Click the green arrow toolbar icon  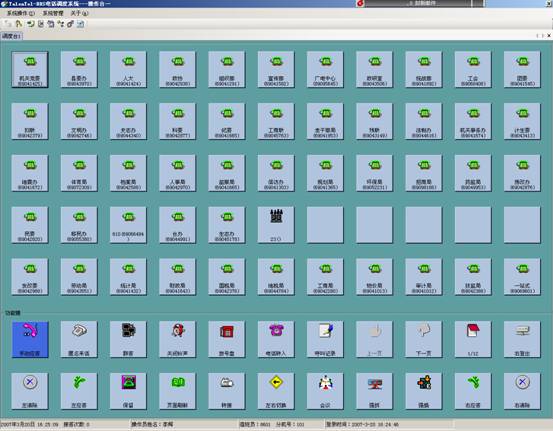tap(31, 24)
